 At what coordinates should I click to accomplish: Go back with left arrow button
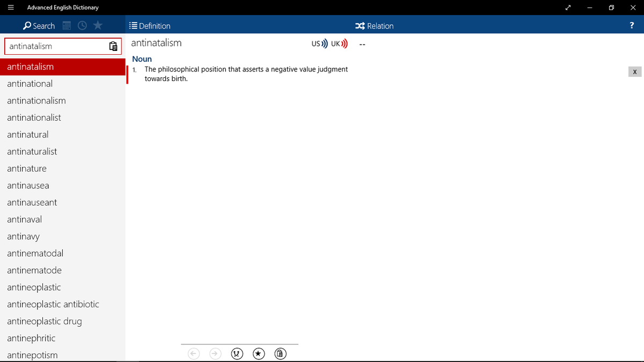pos(194,353)
